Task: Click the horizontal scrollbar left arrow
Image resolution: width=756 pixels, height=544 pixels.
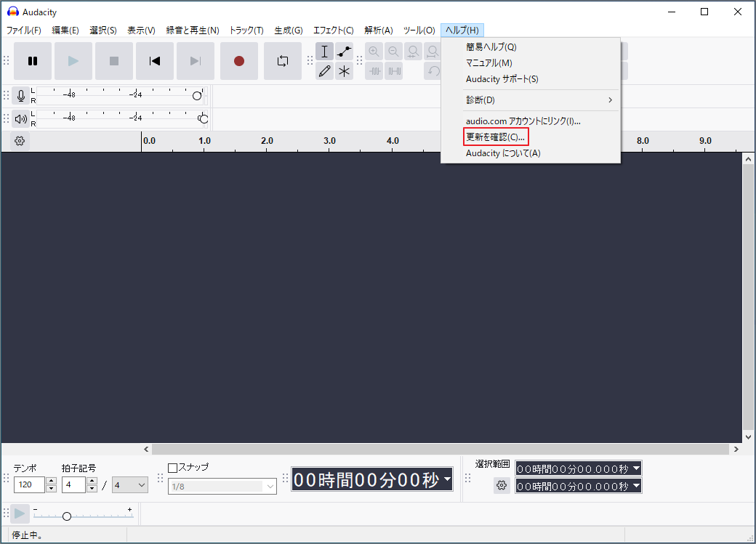Action: coord(146,449)
